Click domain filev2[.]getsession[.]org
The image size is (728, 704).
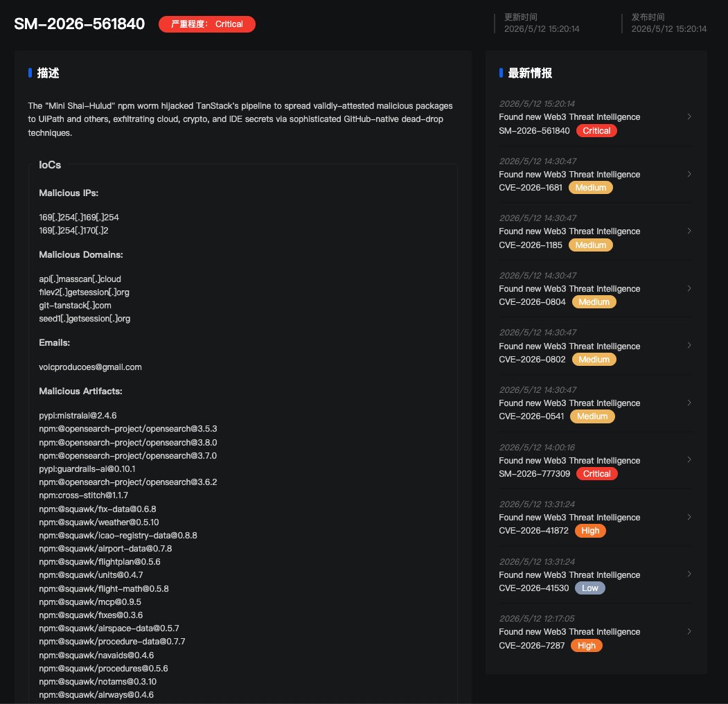point(84,292)
